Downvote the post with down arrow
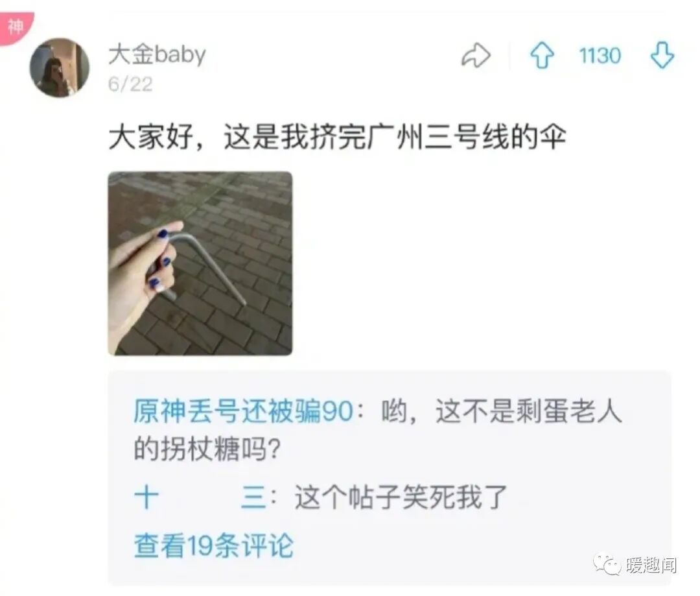This screenshot has width=700, height=596. [x=662, y=55]
